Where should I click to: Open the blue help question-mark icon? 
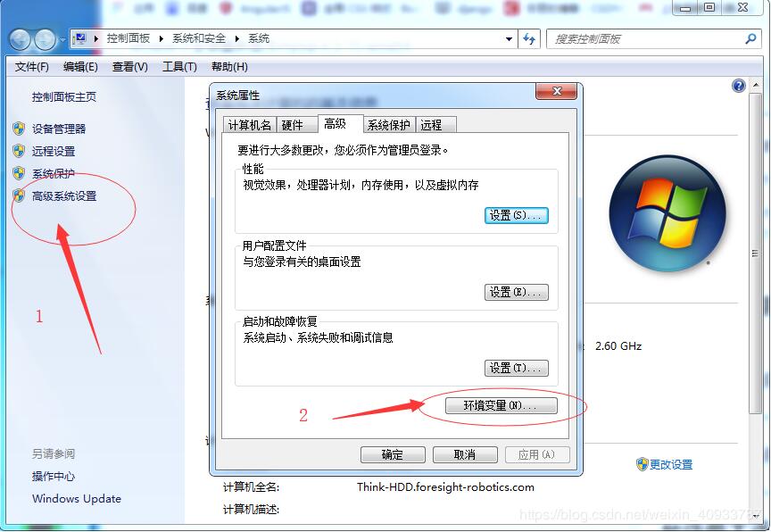(x=739, y=86)
